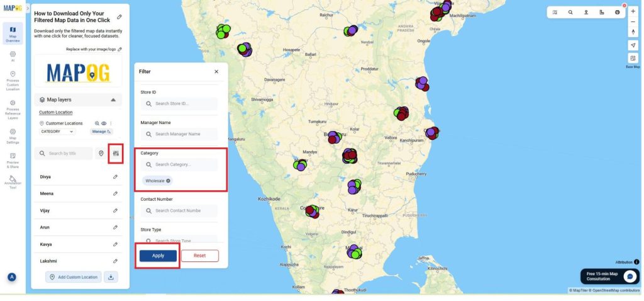
Task: Toggle Customer Locations layer visibility eye
Action: pyautogui.click(x=104, y=123)
